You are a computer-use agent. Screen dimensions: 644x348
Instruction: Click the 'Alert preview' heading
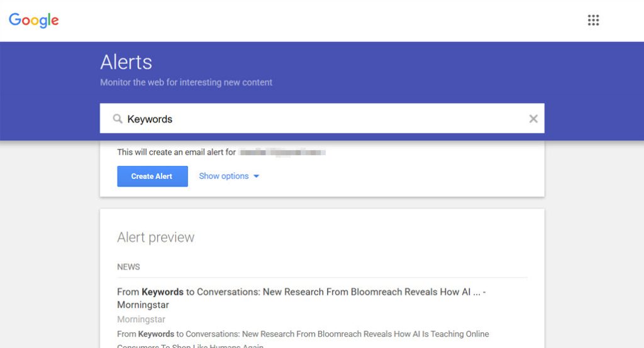(156, 237)
